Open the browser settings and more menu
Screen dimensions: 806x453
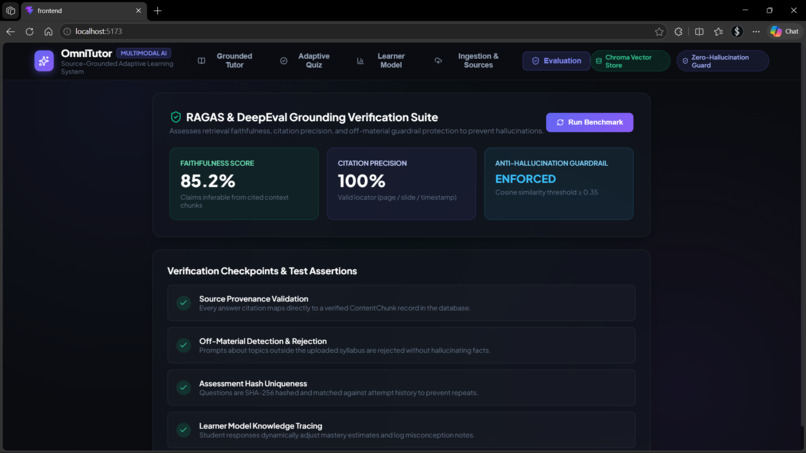pos(756,31)
